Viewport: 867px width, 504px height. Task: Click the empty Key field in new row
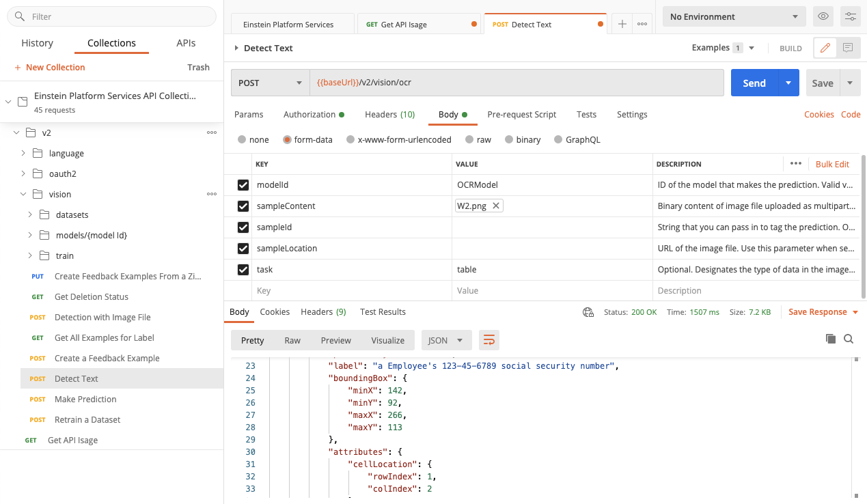pos(350,291)
